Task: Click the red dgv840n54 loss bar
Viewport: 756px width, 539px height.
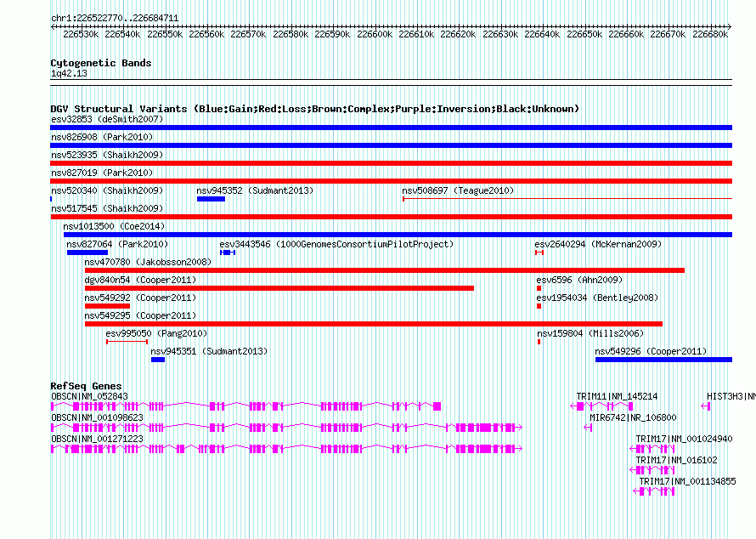Action: tap(279, 288)
